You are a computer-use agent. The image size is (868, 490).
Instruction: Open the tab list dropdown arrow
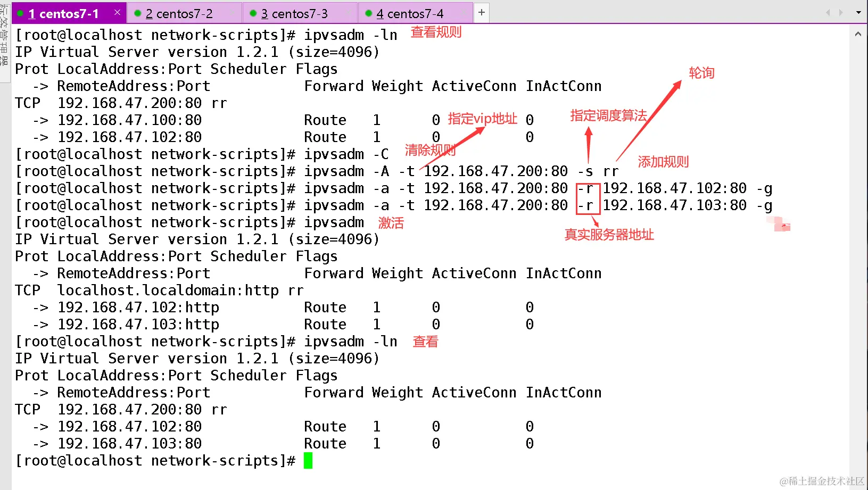[858, 12]
